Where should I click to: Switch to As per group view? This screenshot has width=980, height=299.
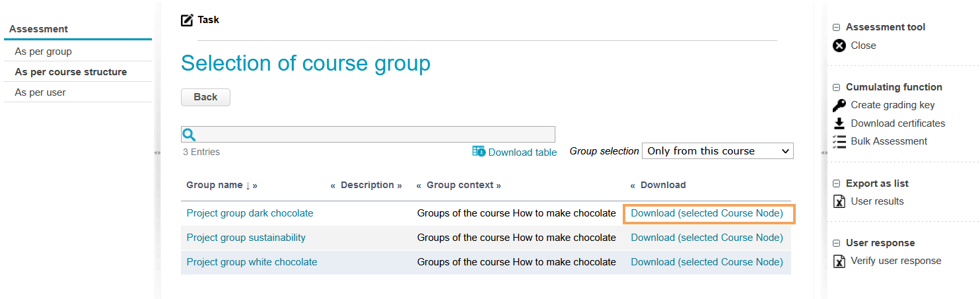coord(44,51)
